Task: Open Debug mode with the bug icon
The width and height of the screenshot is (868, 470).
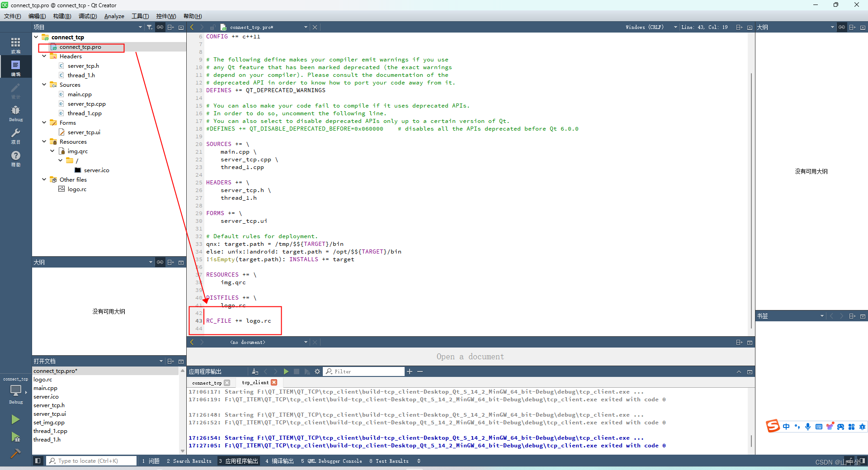Action: point(15,113)
